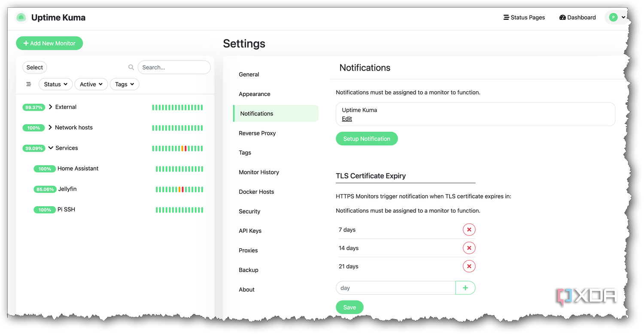Click the External heartbeat bar
The width and height of the screenshot is (644, 334).
[177, 108]
